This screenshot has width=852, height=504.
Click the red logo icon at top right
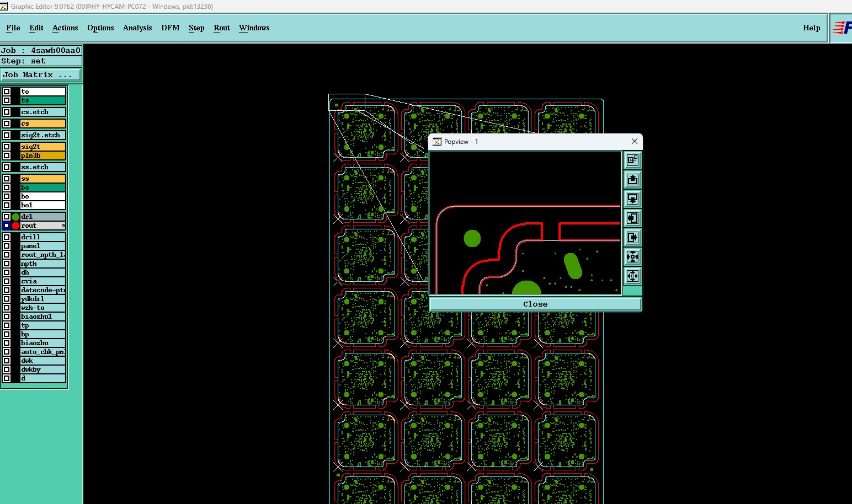click(843, 28)
